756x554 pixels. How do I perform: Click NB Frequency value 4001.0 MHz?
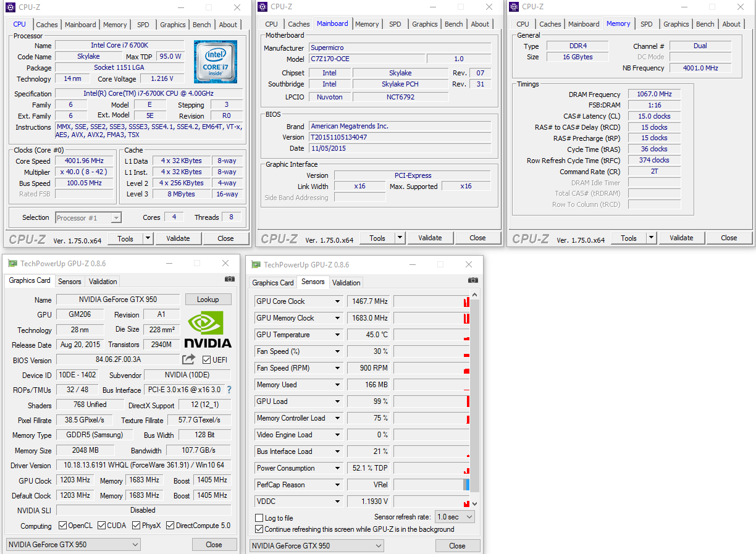(x=700, y=68)
